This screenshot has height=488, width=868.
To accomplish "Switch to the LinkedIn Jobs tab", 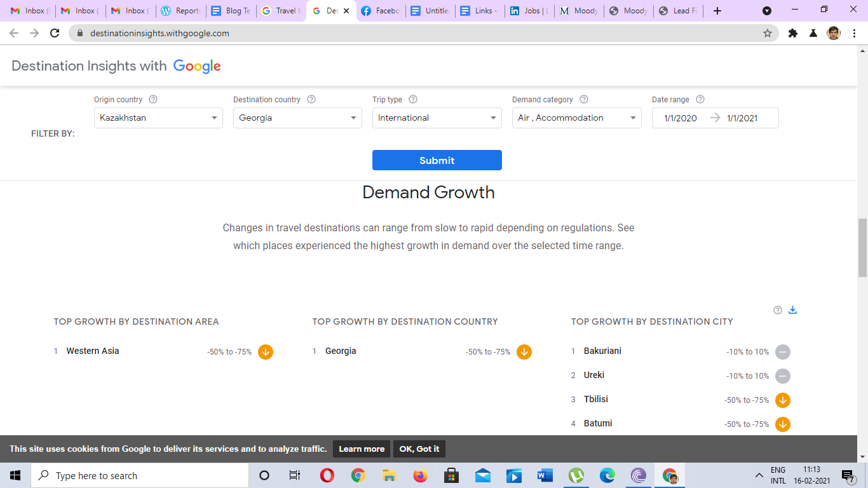I will click(529, 11).
